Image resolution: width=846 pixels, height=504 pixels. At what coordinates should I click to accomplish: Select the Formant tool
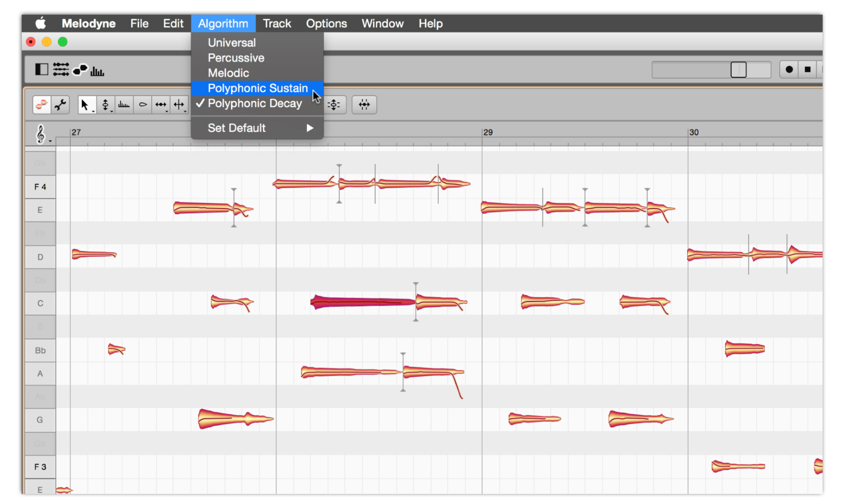(124, 105)
